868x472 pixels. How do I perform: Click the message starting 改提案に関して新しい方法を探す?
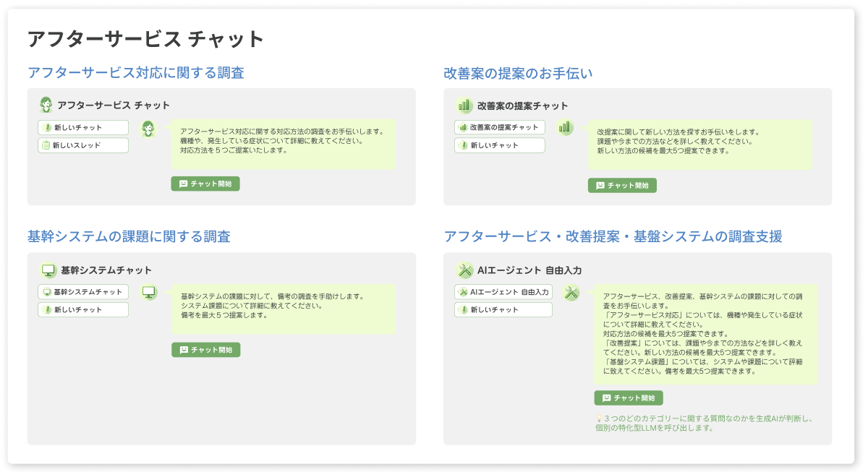coord(700,145)
